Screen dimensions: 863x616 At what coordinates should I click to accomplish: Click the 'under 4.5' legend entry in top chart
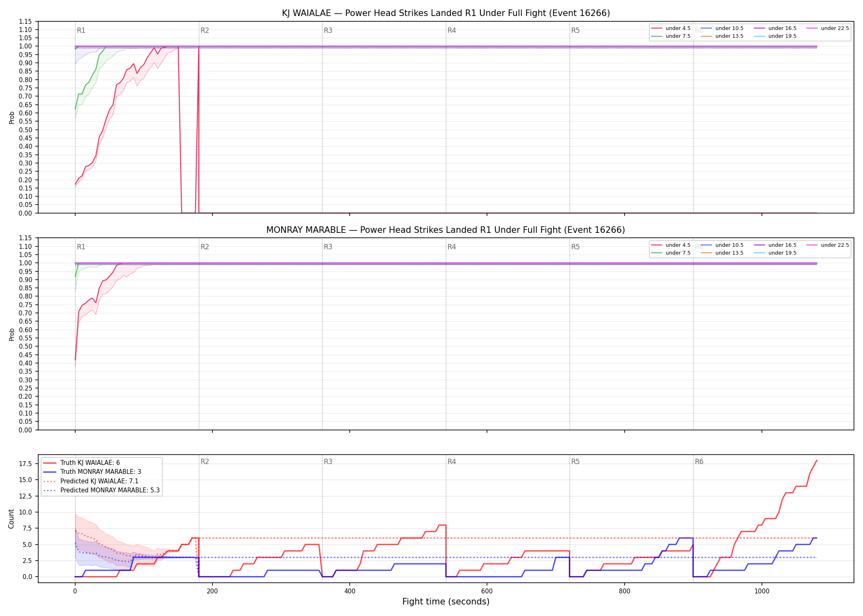pyautogui.click(x=671, y=28)
